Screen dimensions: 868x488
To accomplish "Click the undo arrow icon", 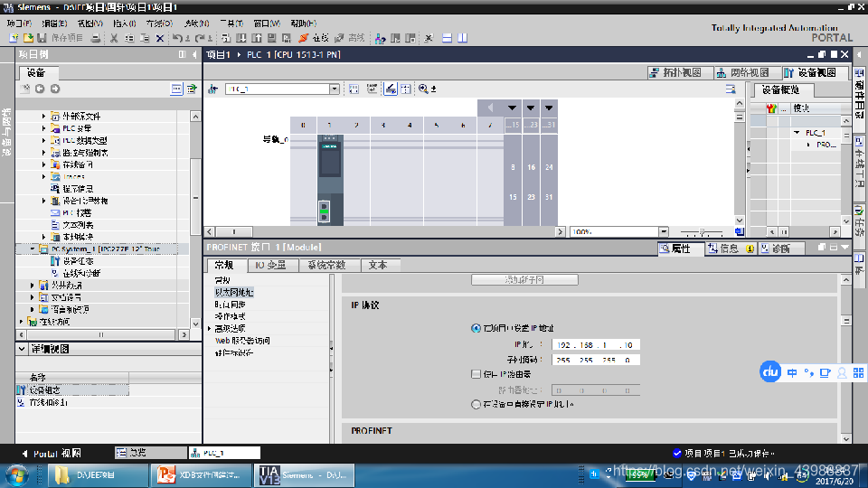I will 177,38.
